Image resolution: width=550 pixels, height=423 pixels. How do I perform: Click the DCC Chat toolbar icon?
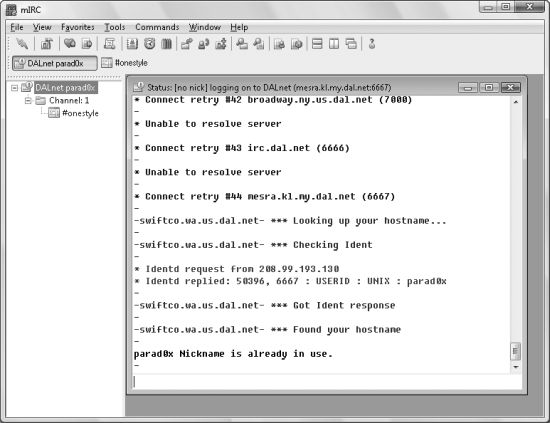tap(204, 44)
